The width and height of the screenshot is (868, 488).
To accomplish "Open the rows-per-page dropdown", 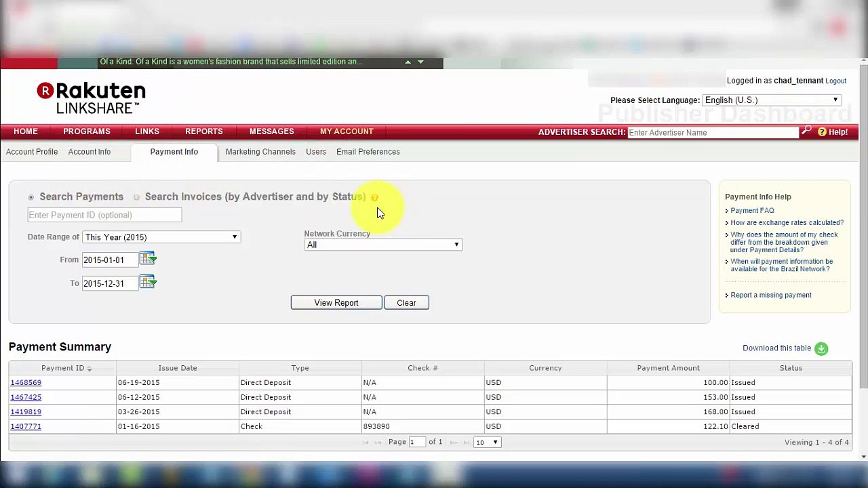I will [487, 442].
